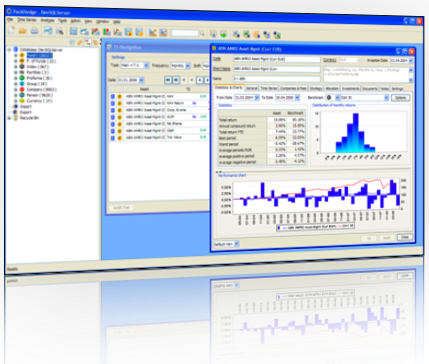Select the Nb Shares row in TS Navigation

[159, 124]
